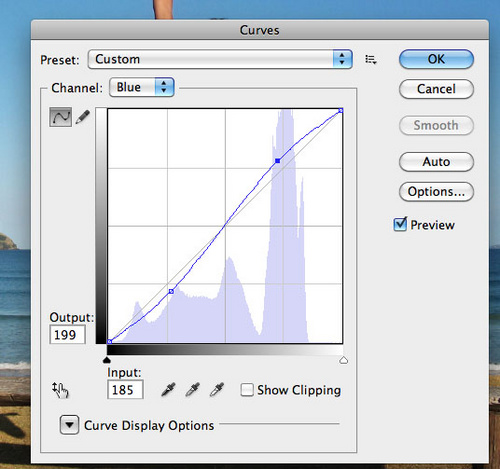The width and height of the screenshot is (500, 469).
Task: Click the Auto button
Action: (436, 162)
